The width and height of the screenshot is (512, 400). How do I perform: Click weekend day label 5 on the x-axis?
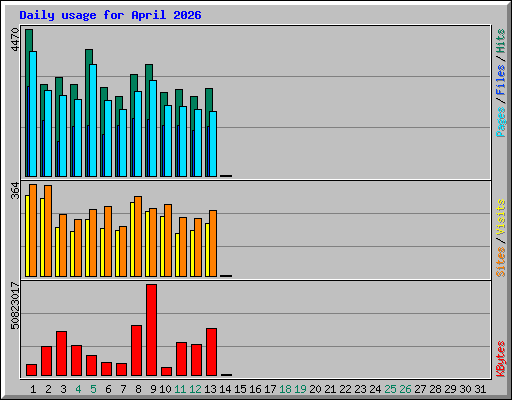[93, 389]
